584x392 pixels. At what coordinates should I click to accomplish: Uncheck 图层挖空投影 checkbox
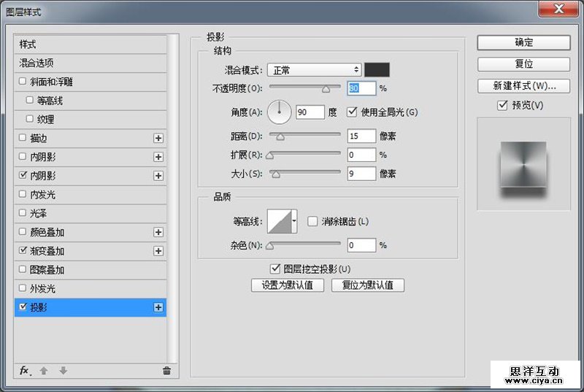(x=275, y=269)
